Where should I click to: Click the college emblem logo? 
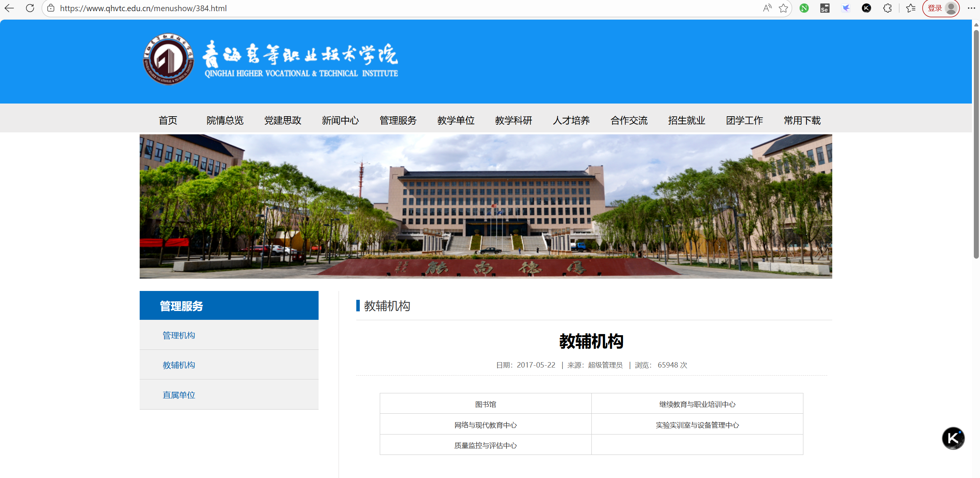click(169, 59)
